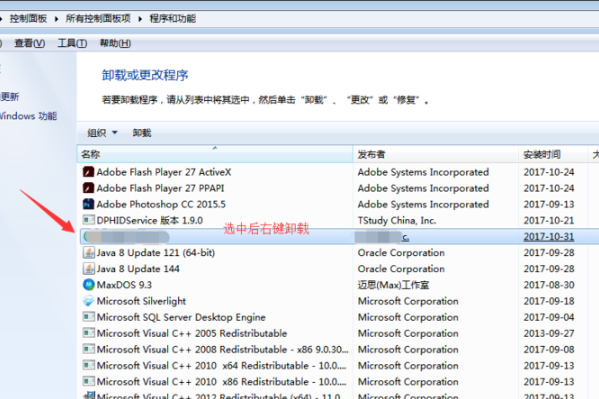Click the Adobe Photoshop CC 2015.5 icon
The height and width of the screenshot is (399, 599).
point(89,204)
